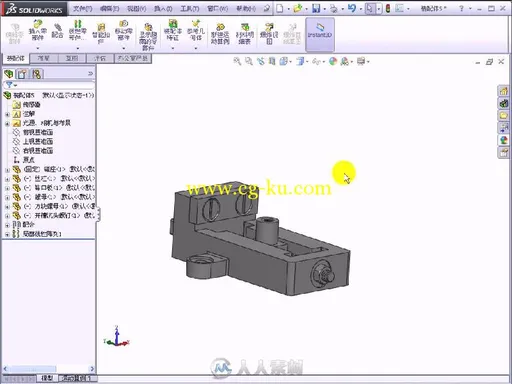Select the Front Plane (前视基准面) item
This screenshot has height=384, width=512.
click(x=33, y=132)
